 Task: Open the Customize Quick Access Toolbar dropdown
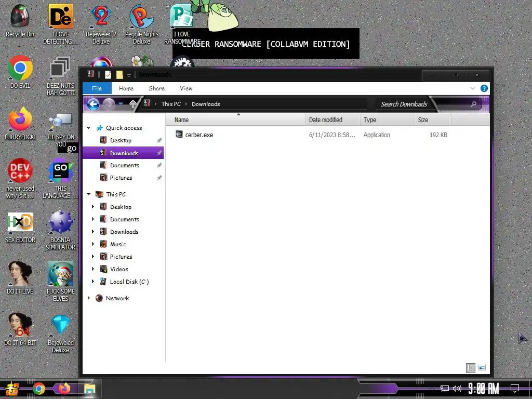(129, 75)
